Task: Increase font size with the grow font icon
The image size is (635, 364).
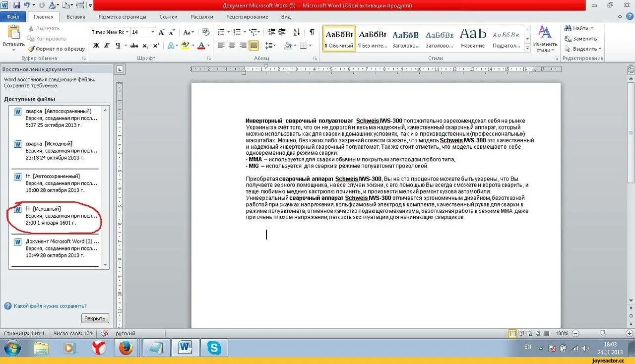Action: coord(162,32)
